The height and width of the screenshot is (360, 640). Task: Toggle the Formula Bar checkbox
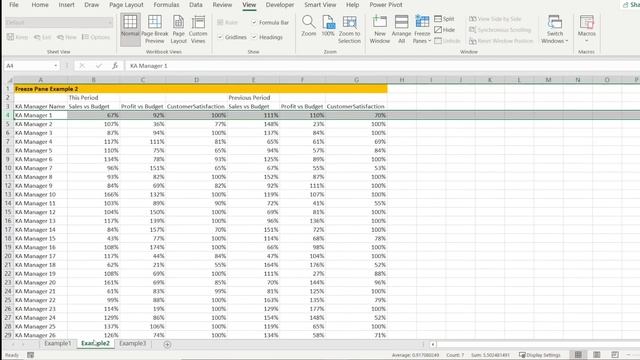(x=271, y=22)
